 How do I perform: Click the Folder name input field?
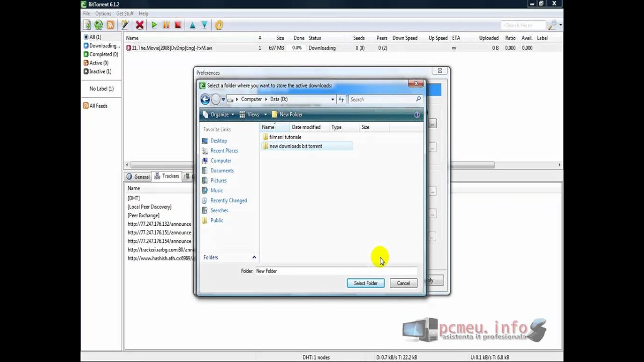(x=336, y=271)
